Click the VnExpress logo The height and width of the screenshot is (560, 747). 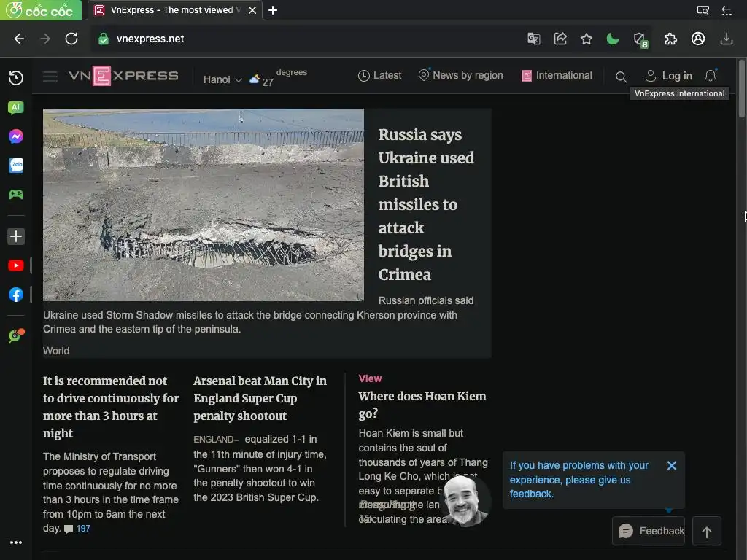tap(123, 76)
